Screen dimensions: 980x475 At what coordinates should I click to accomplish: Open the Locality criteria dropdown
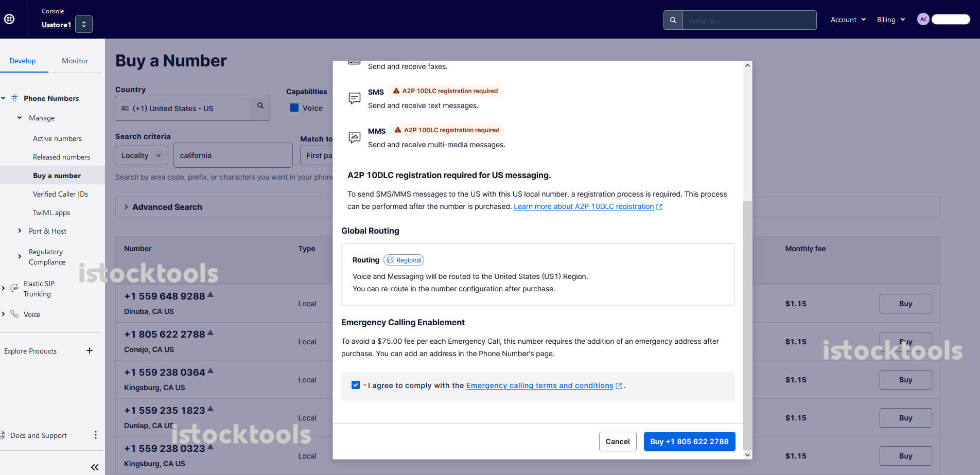tap(142, 155)
